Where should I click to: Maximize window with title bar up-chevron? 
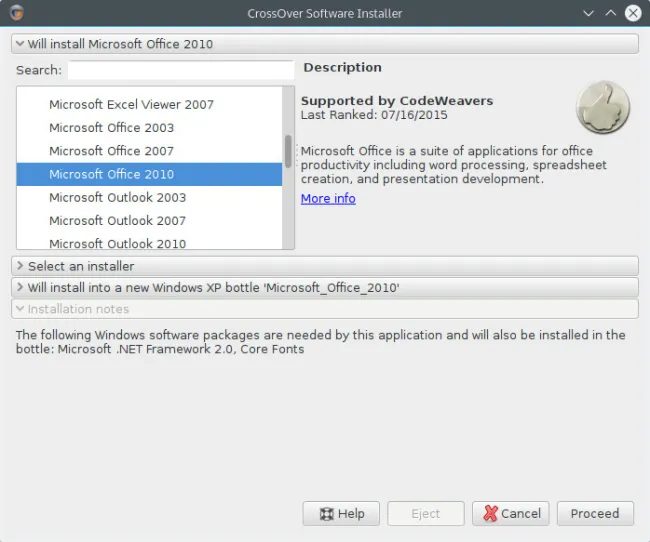pos(611,13)
